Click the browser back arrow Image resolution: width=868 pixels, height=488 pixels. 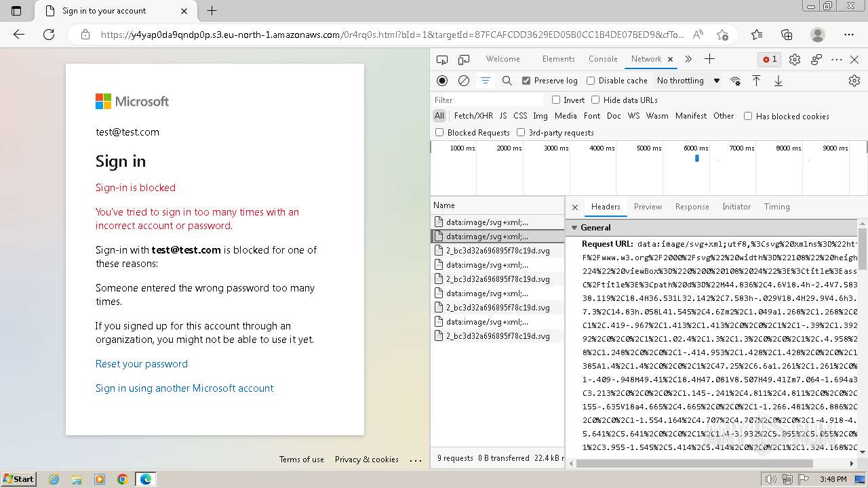click(x=19, y=35)
